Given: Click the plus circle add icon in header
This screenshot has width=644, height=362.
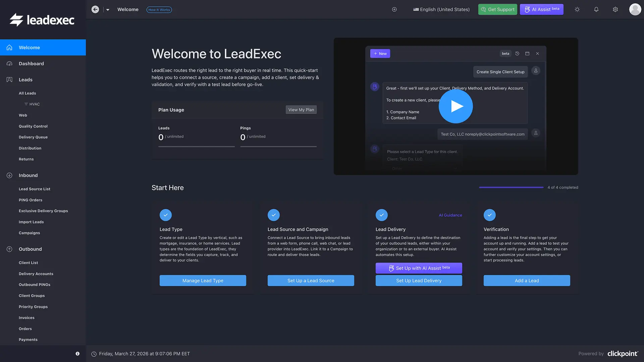Looking at the screenshot, I should 394,9.
